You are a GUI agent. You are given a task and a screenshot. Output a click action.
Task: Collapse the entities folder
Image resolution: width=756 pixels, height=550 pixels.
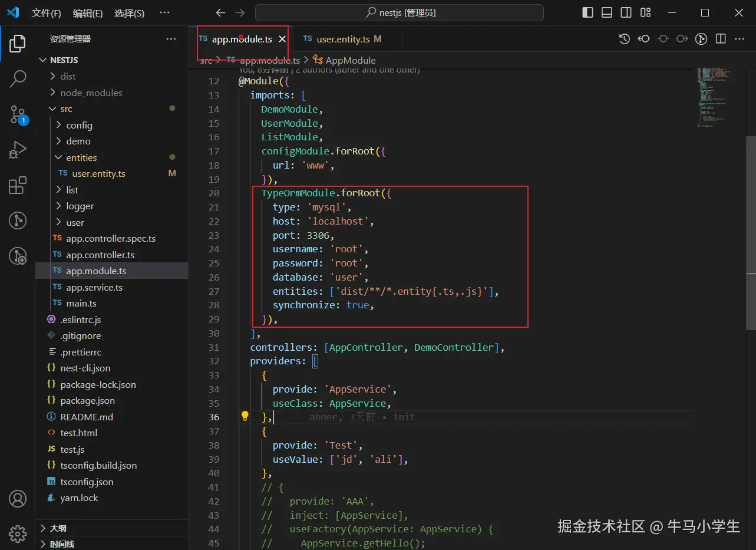point(81,157)
